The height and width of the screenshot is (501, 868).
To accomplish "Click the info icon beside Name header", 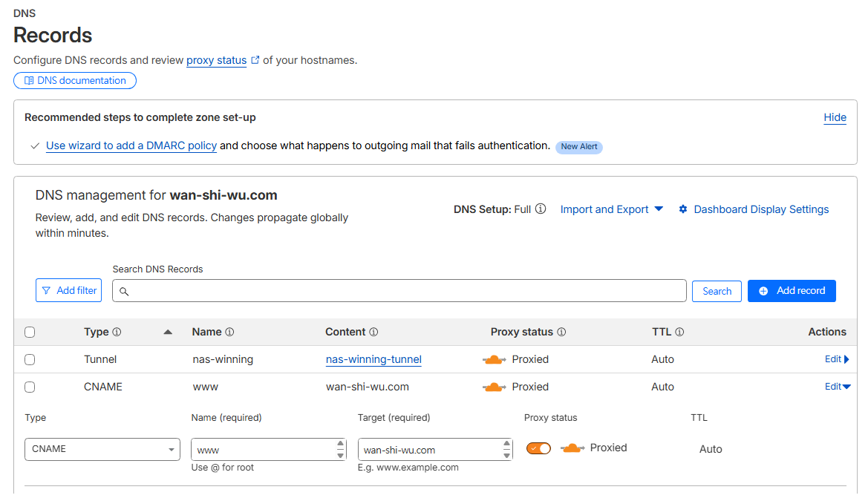I will [x=229, y=333].
